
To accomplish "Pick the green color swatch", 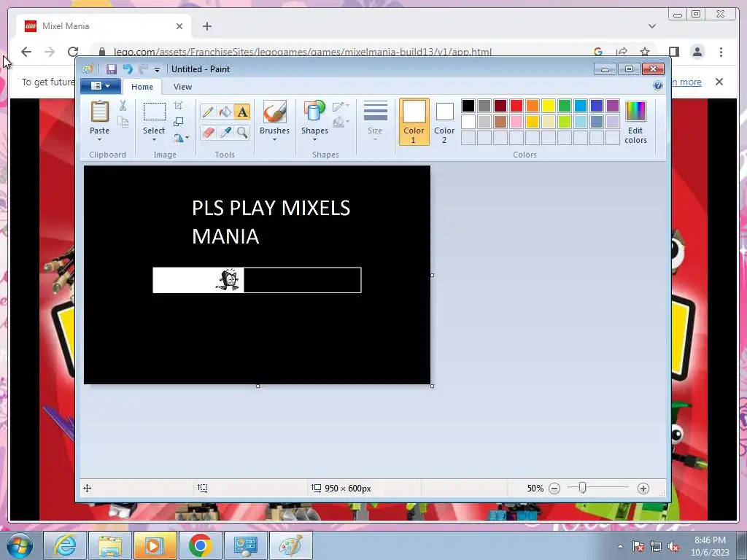I will [565, 105].
